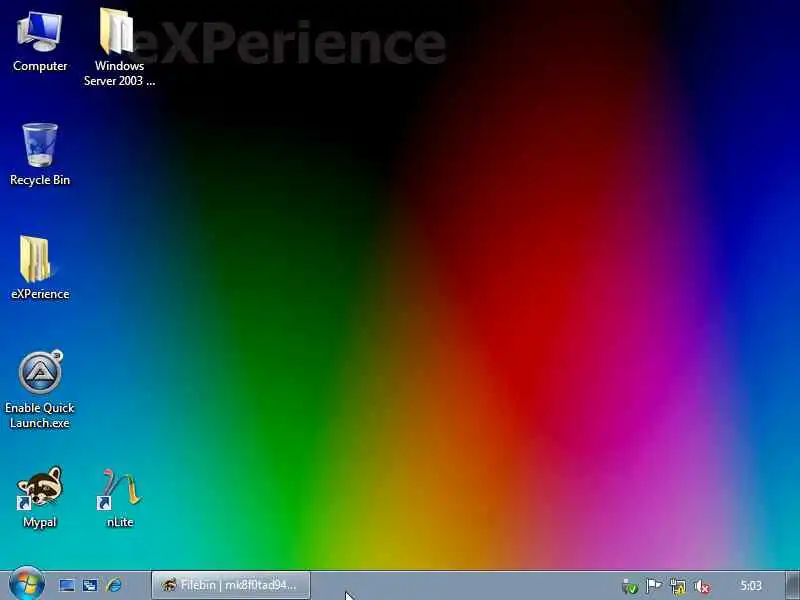
Task: Click the Show Desktop strip beside the clock
Action: 792,585
